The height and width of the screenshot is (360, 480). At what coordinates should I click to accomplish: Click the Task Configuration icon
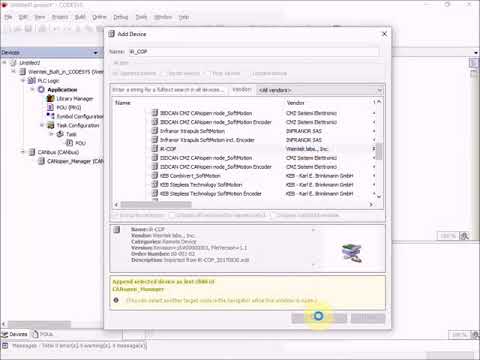click(50, 125)
